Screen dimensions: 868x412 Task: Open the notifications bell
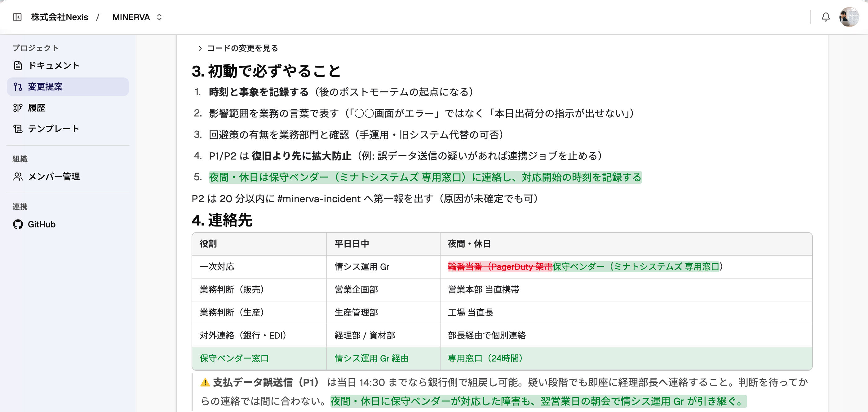pos(826,17)
